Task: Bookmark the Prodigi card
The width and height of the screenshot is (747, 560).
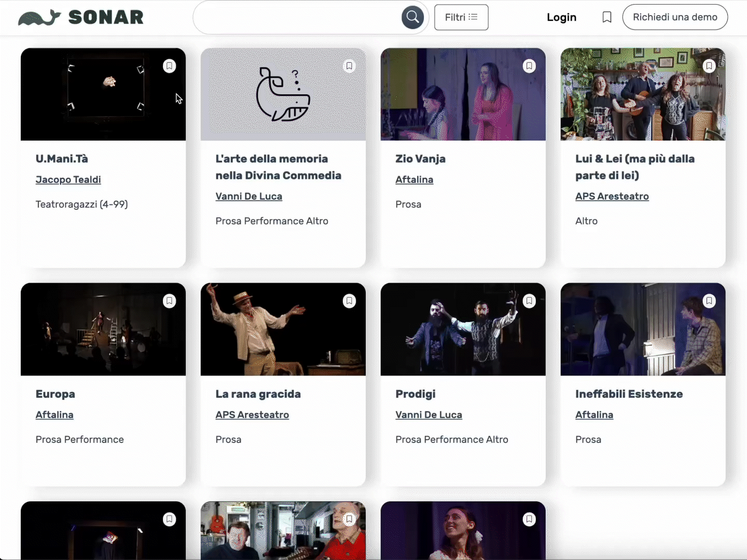Action: click(529, 301)
